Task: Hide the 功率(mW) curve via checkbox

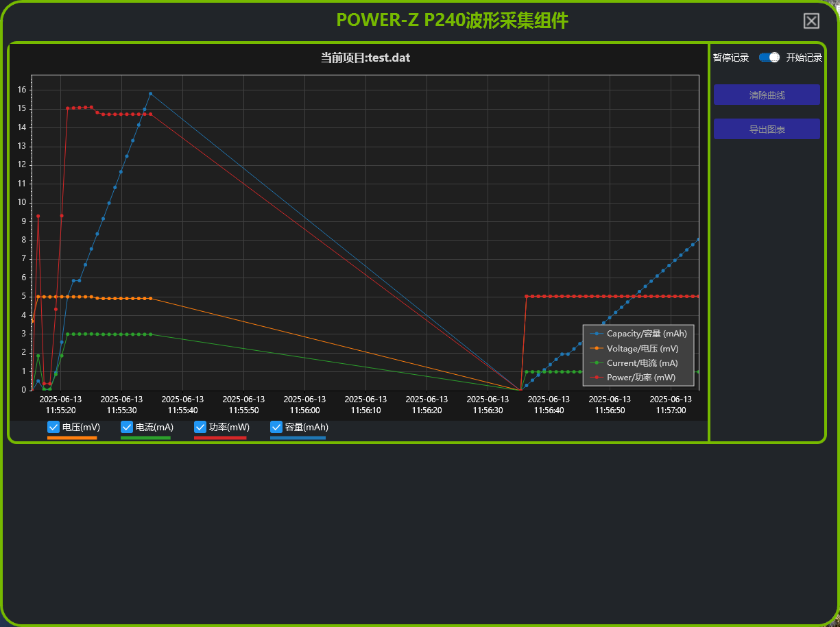Action: coord(200,428)
